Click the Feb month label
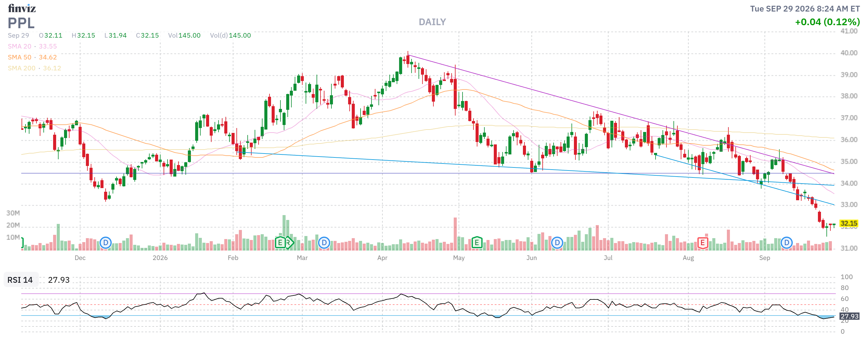The height and width of the screenshot is (341, 868). (233, 258)
